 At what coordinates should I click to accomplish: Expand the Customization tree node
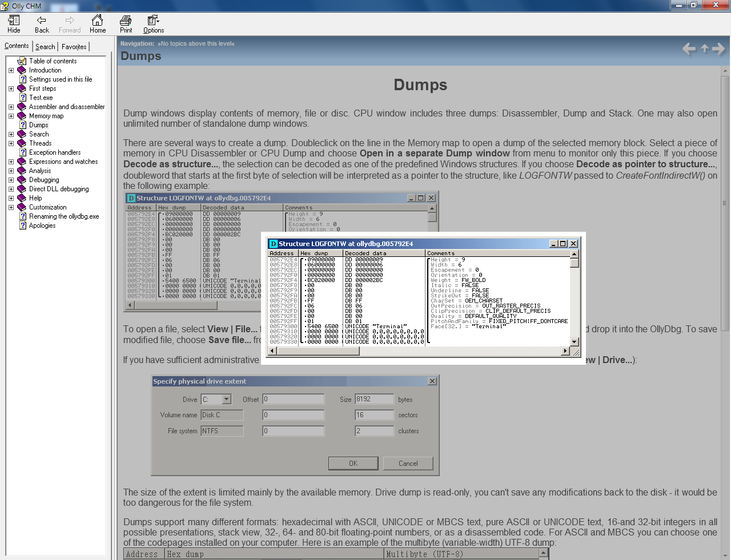tap(11, 208)
